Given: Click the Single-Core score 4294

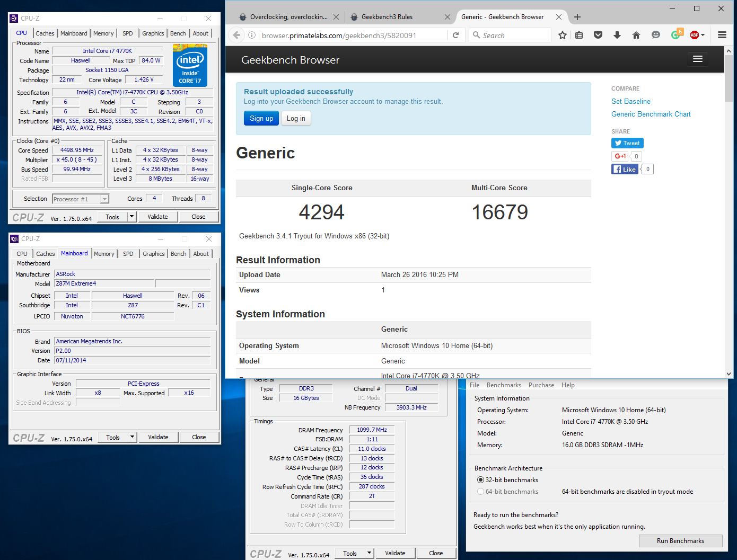Looking at the screenshot, I should tap(321, 212).
